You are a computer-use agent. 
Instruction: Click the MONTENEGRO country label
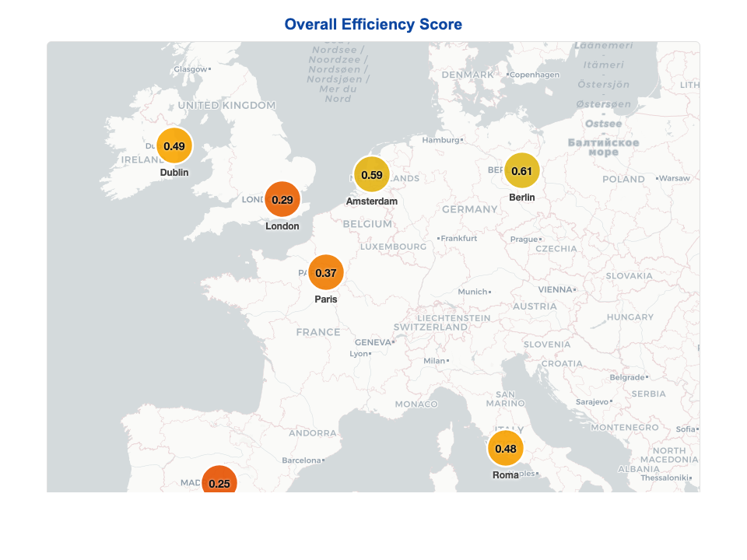coord(625,428)
